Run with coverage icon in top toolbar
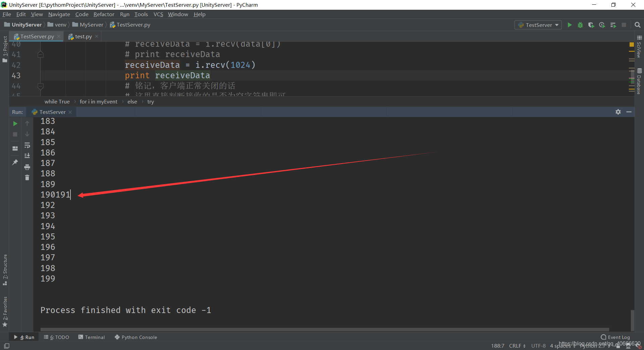This screenshot has width=644, height=350. (x=591, y=25)
